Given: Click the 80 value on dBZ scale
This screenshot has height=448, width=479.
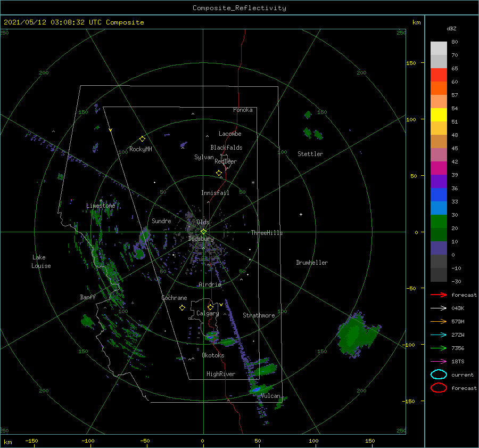Looking at the screenshot, I should coord(455,42).
